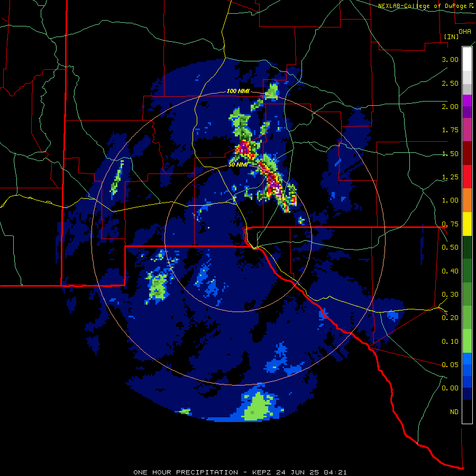Click the 3.00 scale value

click(x=450, y=59)
